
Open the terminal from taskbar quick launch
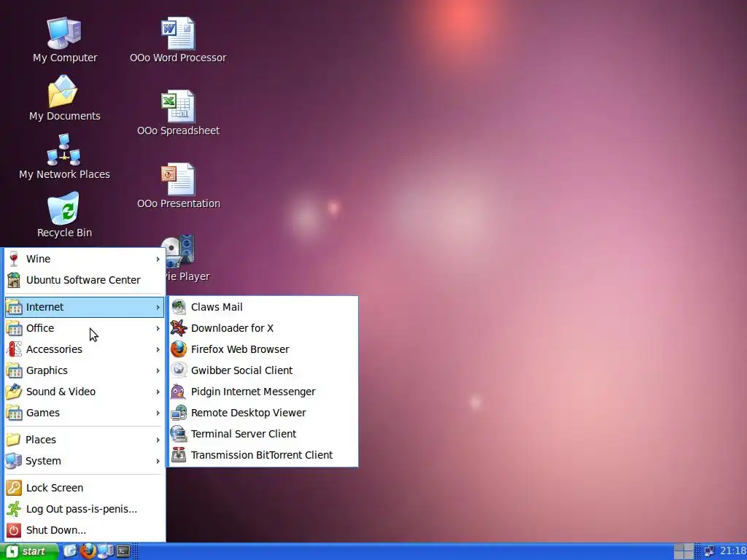tap(123, 551)
